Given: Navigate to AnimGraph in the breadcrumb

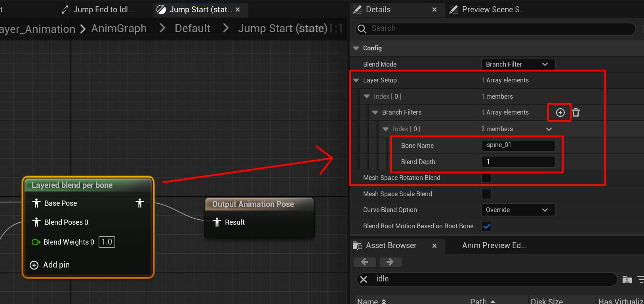Looking at the screenshot, I should (119, 29).
